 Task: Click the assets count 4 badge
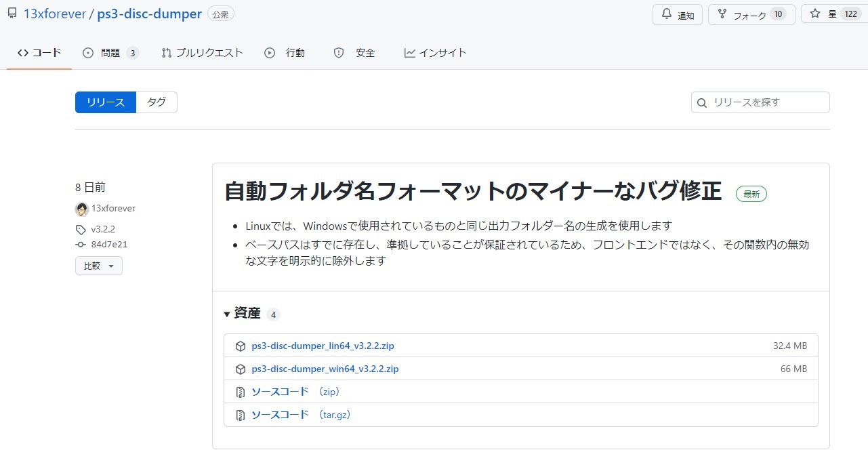point(273,314)
